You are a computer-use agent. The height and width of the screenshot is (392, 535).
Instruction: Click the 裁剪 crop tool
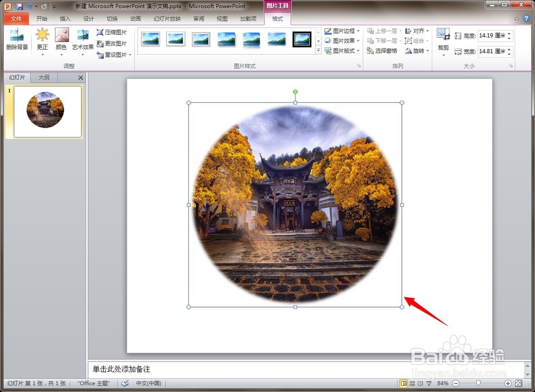click(x=443, y=41)
